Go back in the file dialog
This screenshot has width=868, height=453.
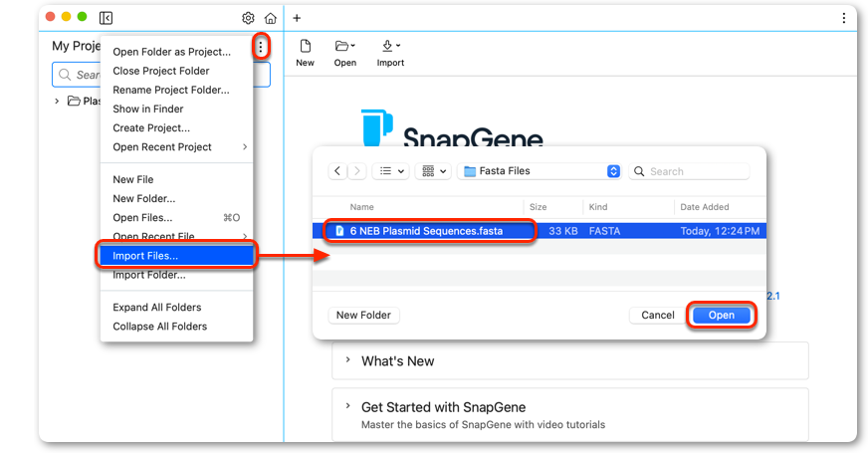pos(337,171)
